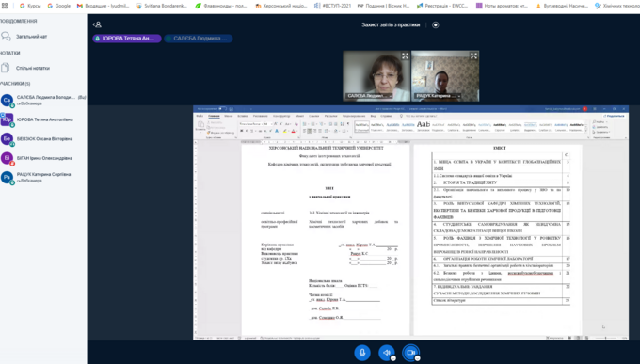
Task: Open the Google bookmark in browser bar
Action: 58,6
